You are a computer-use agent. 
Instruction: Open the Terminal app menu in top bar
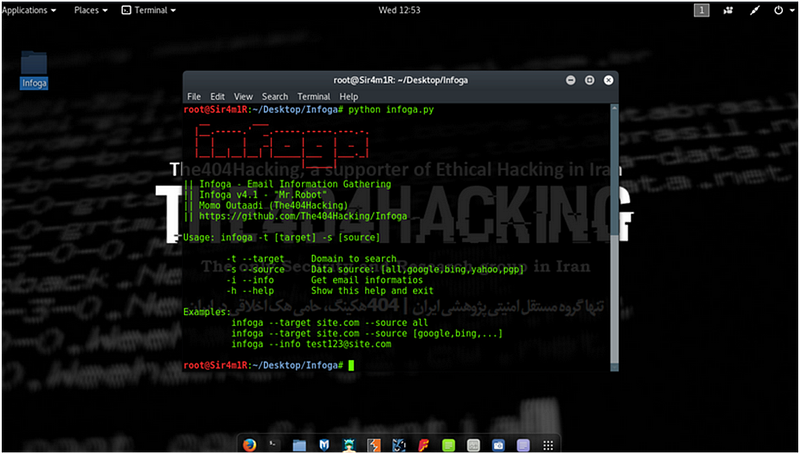[x=149, y=10]
